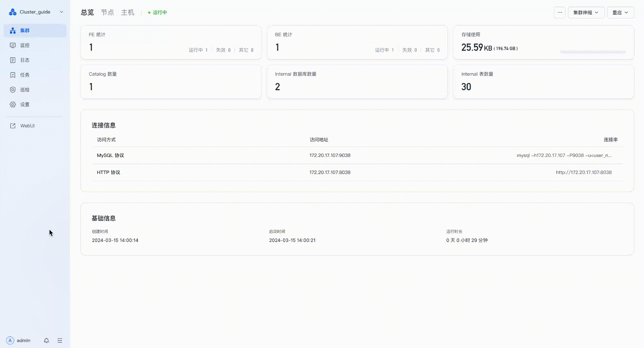This screenshot has height=348, width=644.
Task: Open the 集群伸缩 dropdown
Action: click(x=586, y=13)
